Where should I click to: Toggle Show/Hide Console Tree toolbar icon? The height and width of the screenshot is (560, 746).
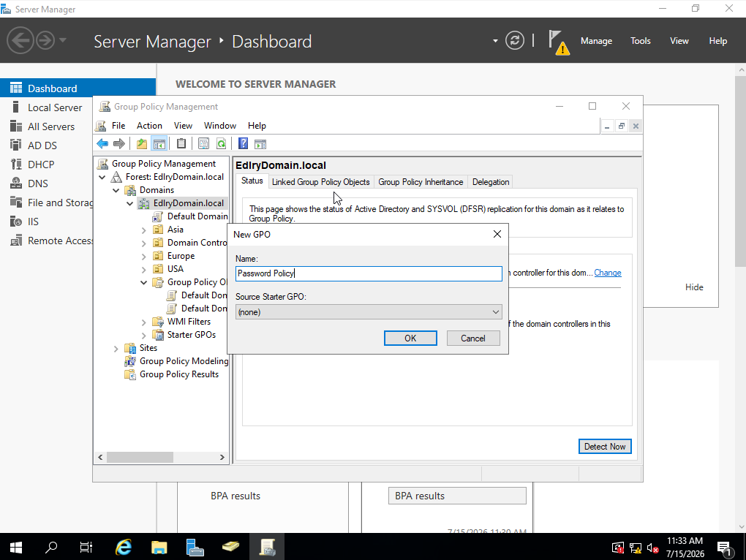point(159,143)
